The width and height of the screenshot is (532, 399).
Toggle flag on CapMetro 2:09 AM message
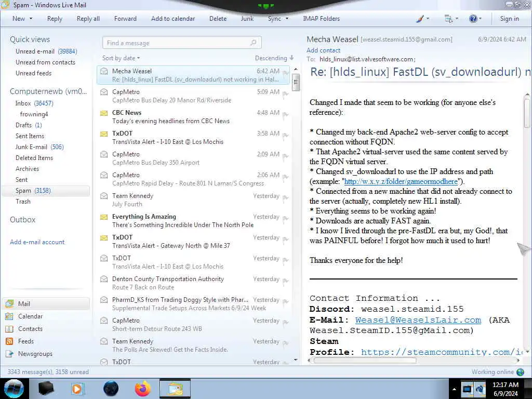285,156
